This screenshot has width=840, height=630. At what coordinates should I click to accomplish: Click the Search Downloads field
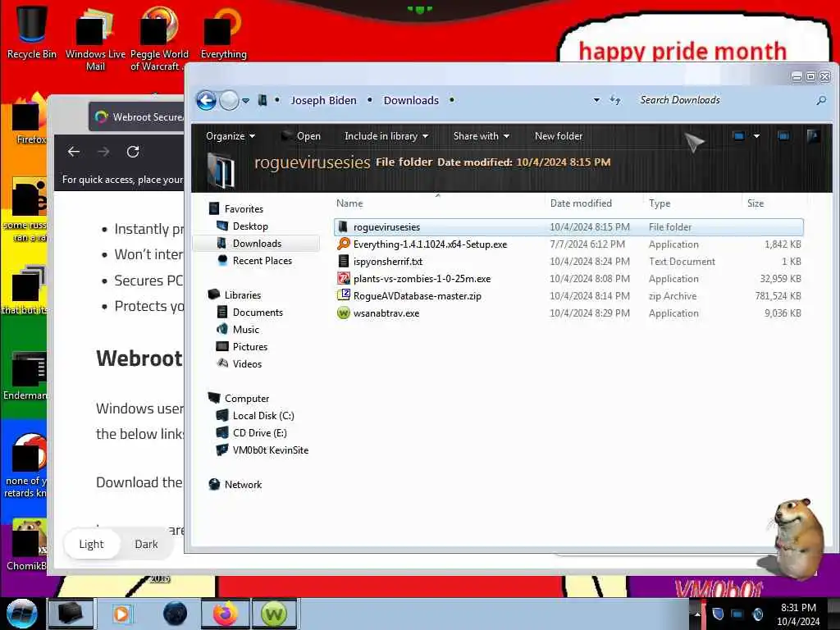pos(724,100)
